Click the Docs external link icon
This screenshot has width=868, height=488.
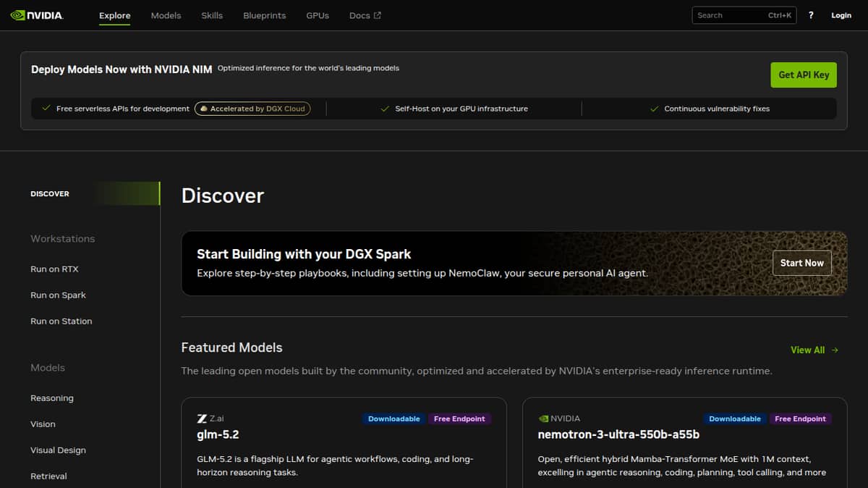coord(377,15)
